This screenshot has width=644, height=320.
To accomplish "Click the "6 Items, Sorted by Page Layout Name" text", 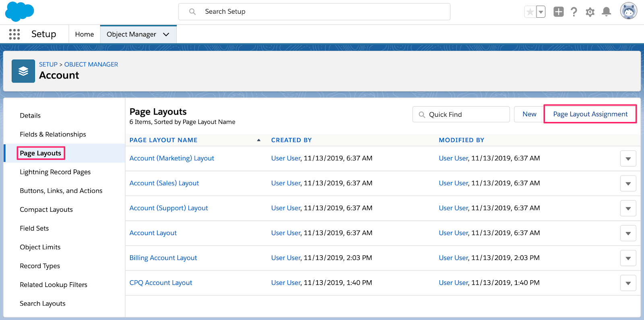I will coord(182,122).
